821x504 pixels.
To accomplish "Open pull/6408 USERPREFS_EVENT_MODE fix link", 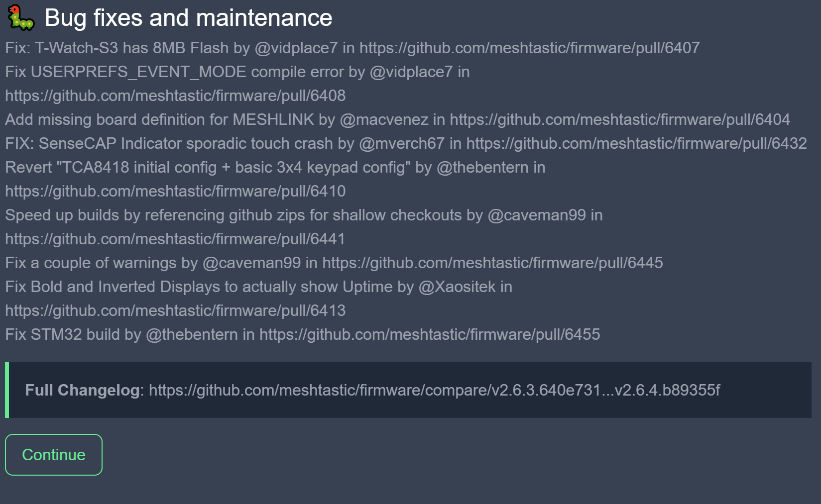I will (175, 96).
